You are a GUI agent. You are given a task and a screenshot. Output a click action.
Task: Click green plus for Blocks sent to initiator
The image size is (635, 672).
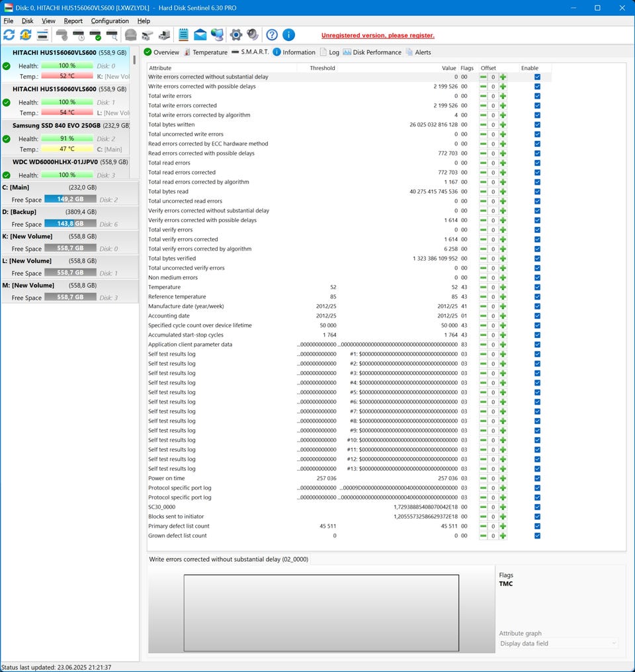503,517
